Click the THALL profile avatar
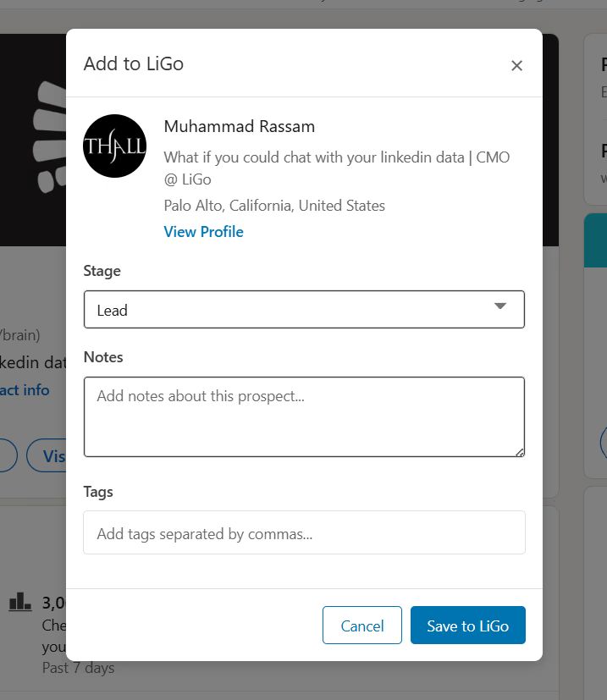This screenshot has height=700, width=607. click(114, 146)
